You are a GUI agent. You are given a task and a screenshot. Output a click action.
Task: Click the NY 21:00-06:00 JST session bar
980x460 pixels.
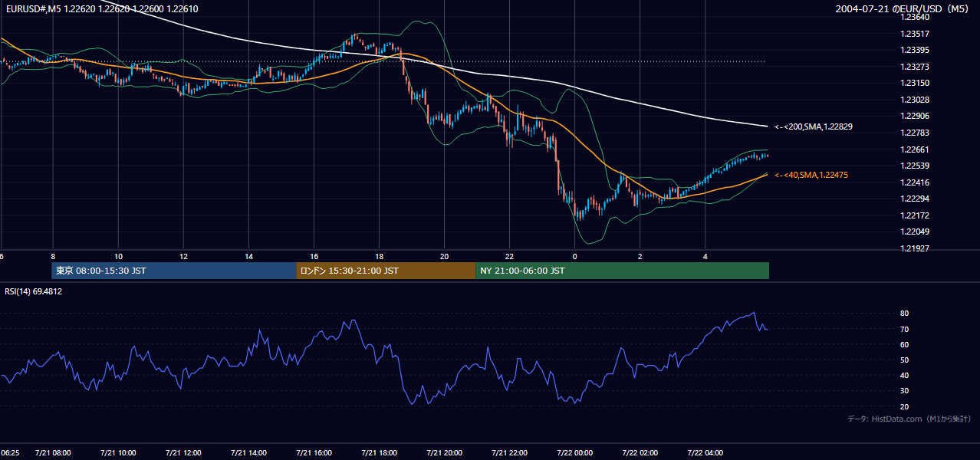[x=622, y=271]
